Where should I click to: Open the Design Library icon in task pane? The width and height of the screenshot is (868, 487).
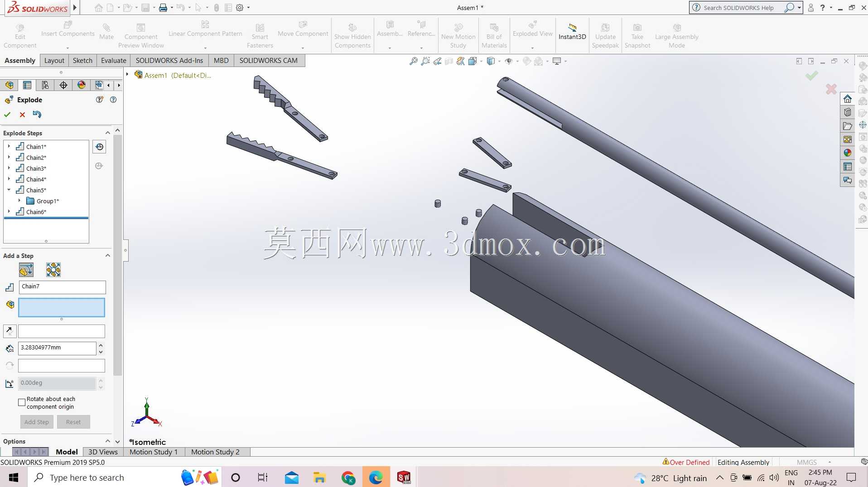tap(848, 112)
